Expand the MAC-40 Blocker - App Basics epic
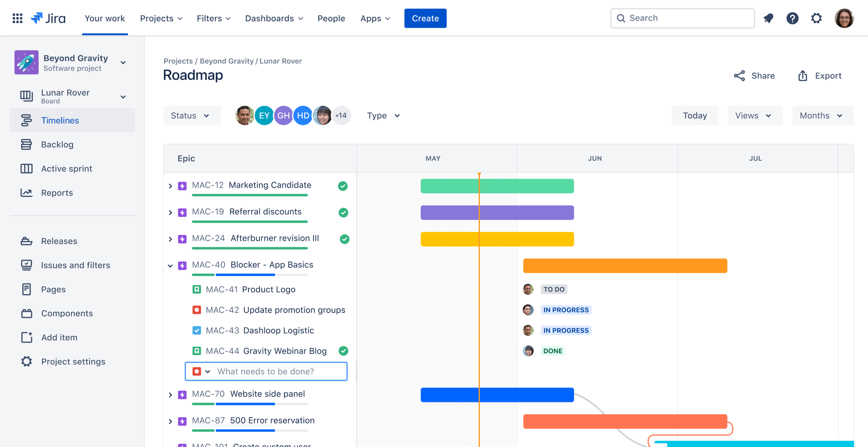This screenshot has width=868, height=447. click(x=170, y=264)
